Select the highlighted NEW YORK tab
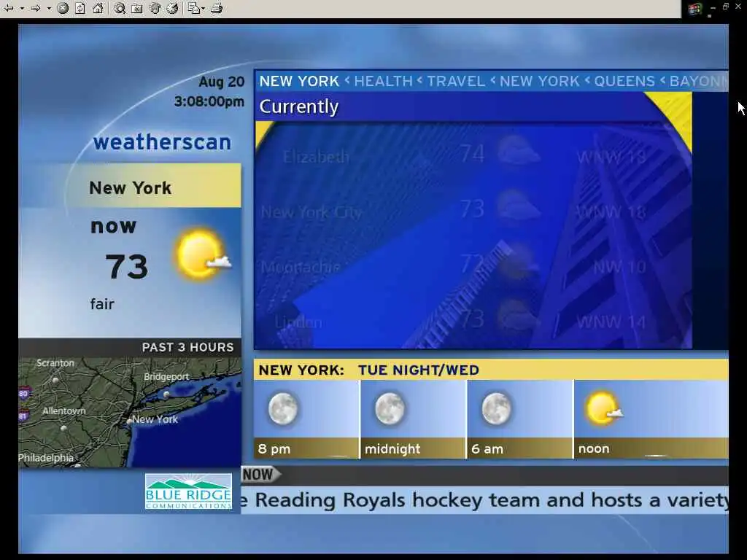The image size is (747, 560). coord(299,82)
